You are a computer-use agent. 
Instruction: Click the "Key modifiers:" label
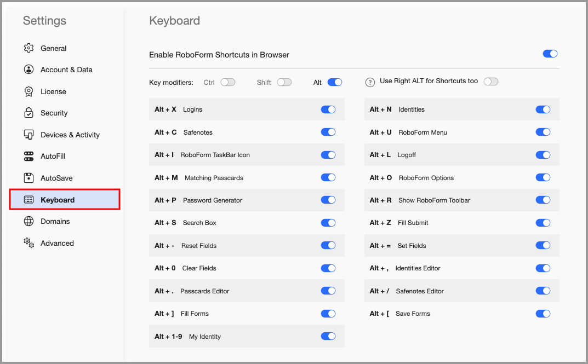pos(171,83)
